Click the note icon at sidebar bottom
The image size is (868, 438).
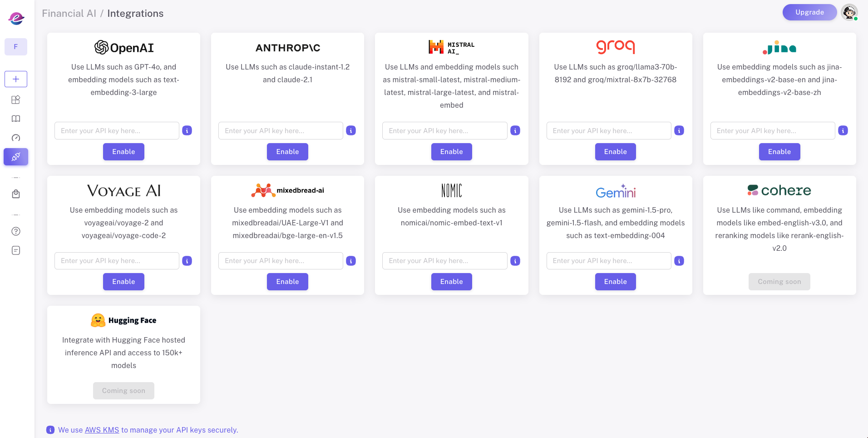[16, 250]
